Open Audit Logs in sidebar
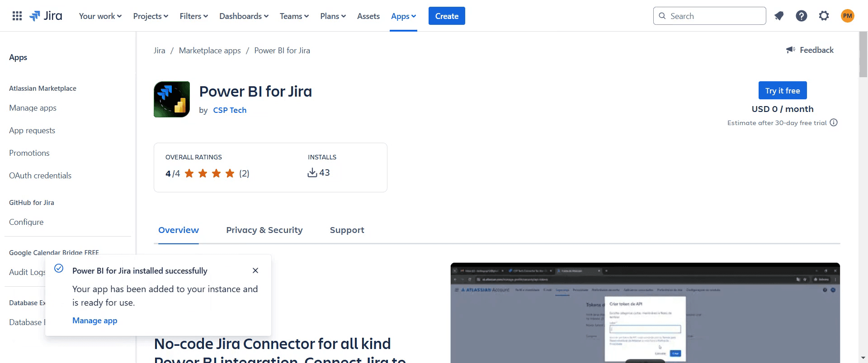This screenshot has height=363, width=868. [27, 272]
